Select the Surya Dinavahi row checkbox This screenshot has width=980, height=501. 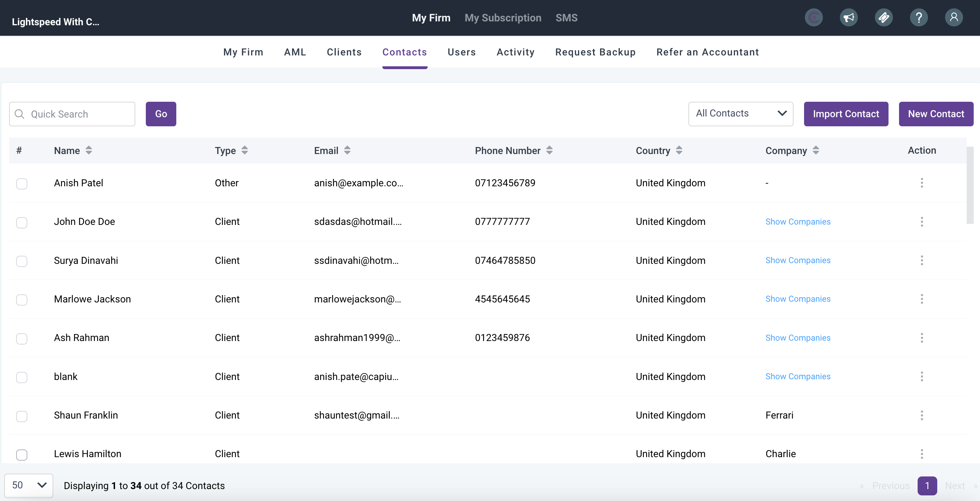(22, 261)
